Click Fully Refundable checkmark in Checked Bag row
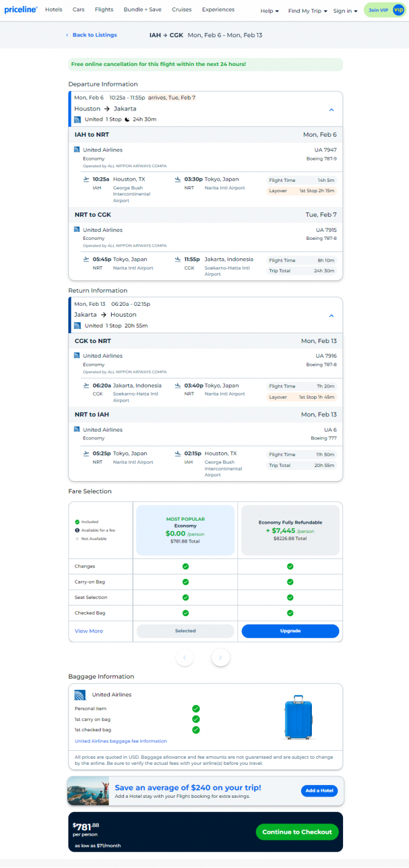This screenshot has width=409, height=868. click(x=290, y=613)
